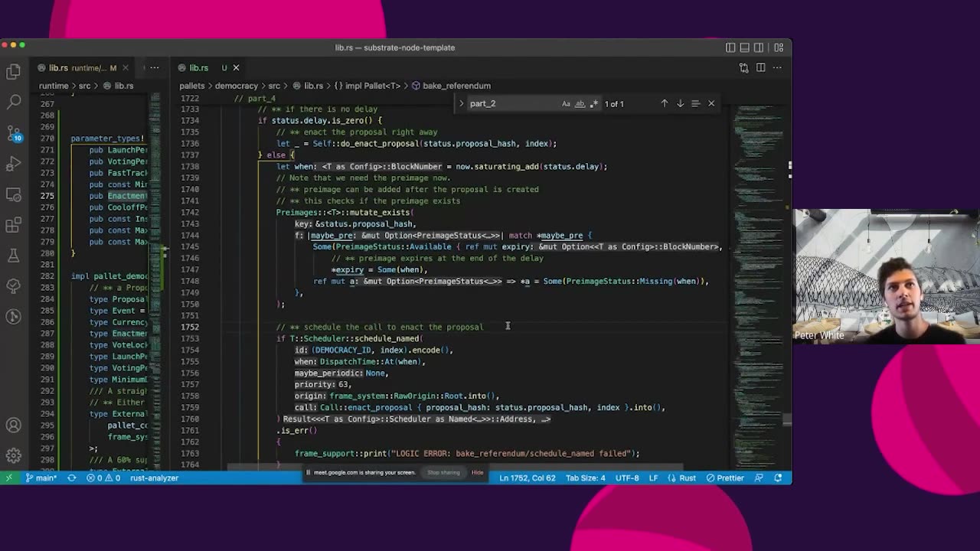Open the Extensions view
Image resolution: width=980 pixels, height=551 pixels.
pos(13,225)
